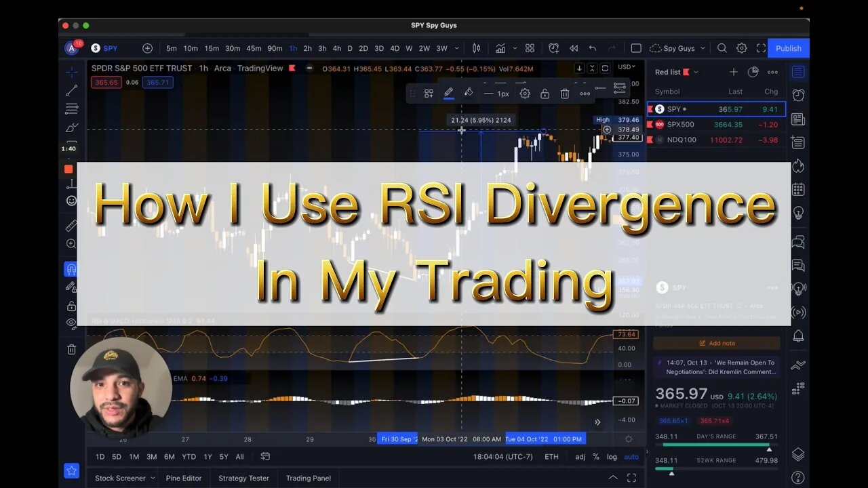Viewport: 868px width, 488px height.
Task: Open the notifications bell in right sidebar
Action: pos(798,336)
